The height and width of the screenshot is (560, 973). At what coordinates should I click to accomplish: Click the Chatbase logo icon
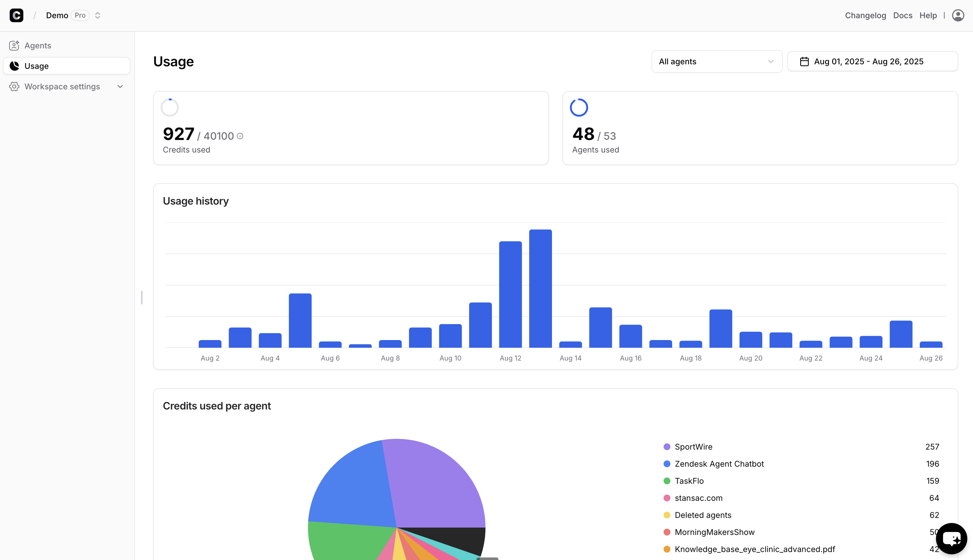[x=16, y=15]
